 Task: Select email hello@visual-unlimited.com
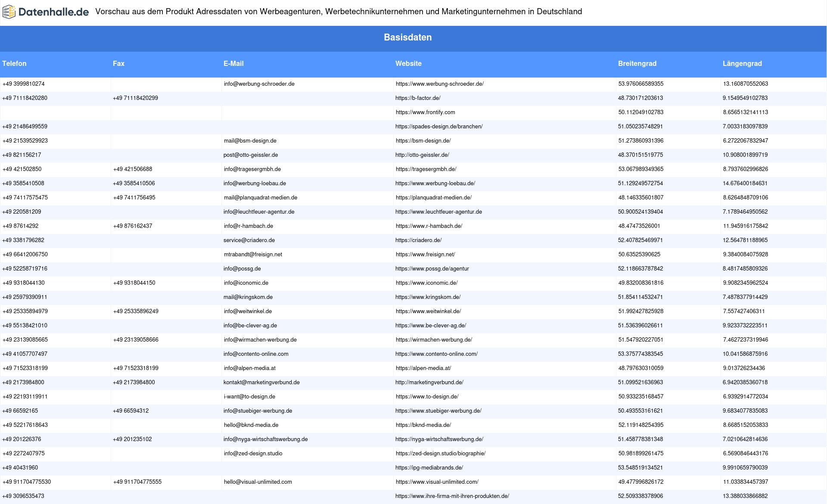point(258,482)
